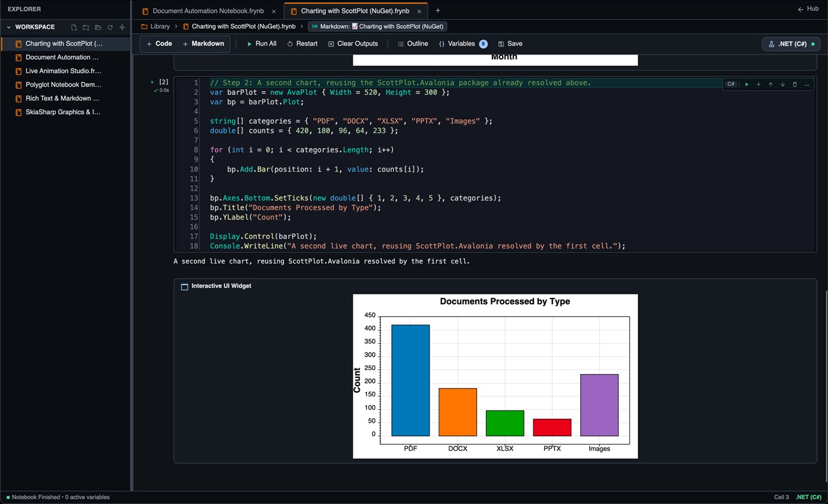Open a new tab with plus icon
Viewport: 828px width, 504px height.
438,11
